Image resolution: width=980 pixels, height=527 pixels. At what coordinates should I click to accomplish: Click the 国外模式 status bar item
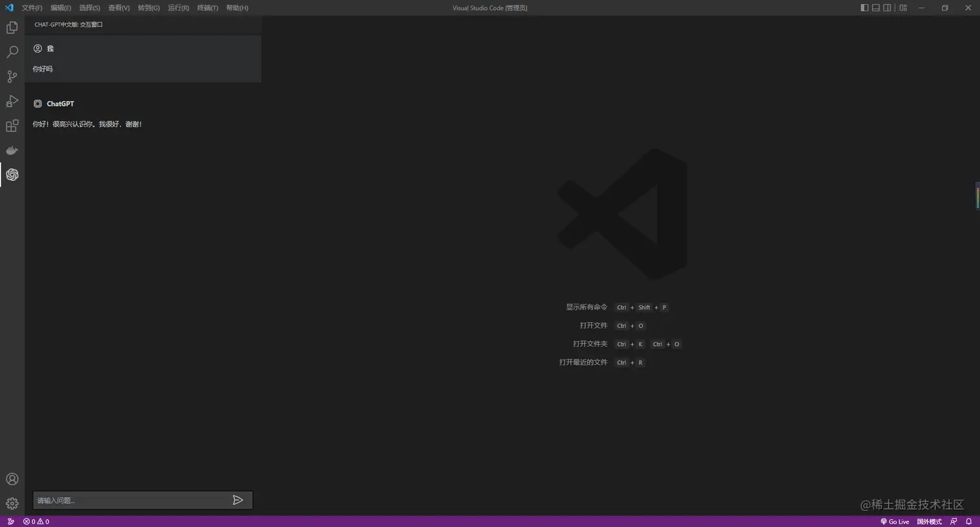pyautogui.click(x=929, y=521)
